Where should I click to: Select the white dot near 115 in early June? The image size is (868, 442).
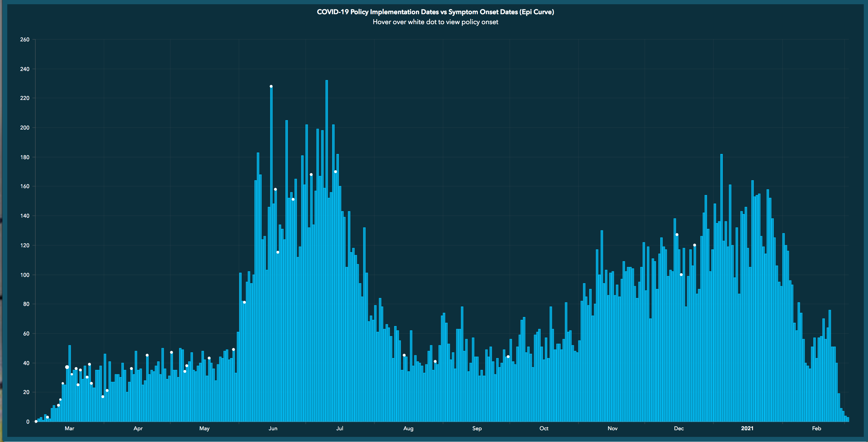coord(278,252)
